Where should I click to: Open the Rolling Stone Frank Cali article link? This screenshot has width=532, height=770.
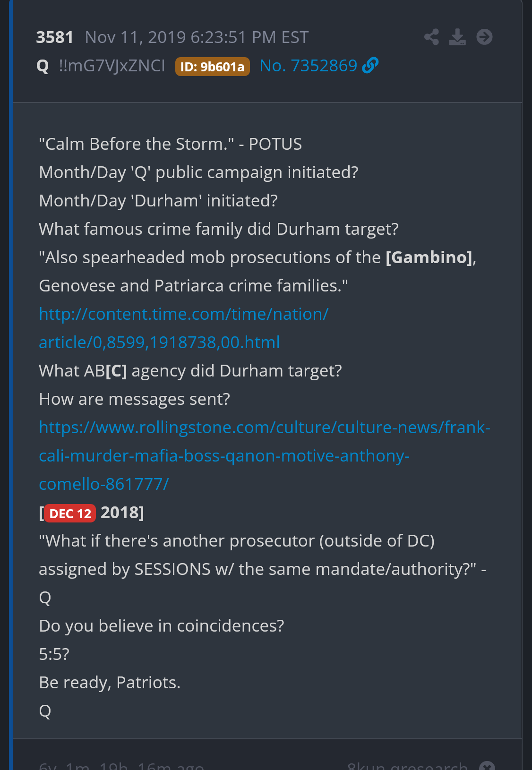click(265, 456)
